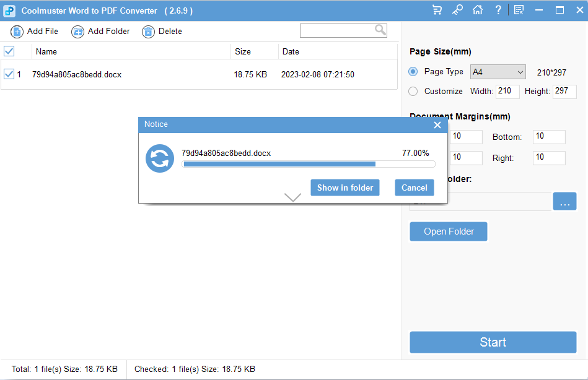Click the Width input field
Screen dimensions: 588x380
point(507,92)
